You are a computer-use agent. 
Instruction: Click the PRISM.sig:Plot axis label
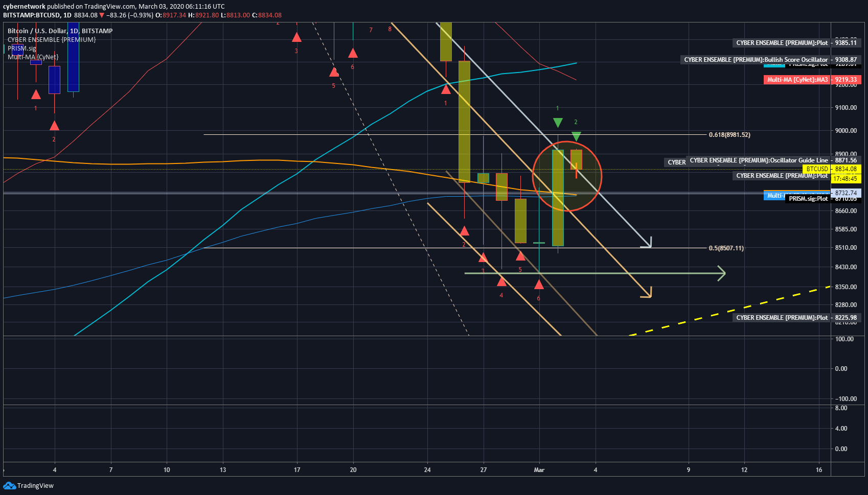click(x=808, y=199)
